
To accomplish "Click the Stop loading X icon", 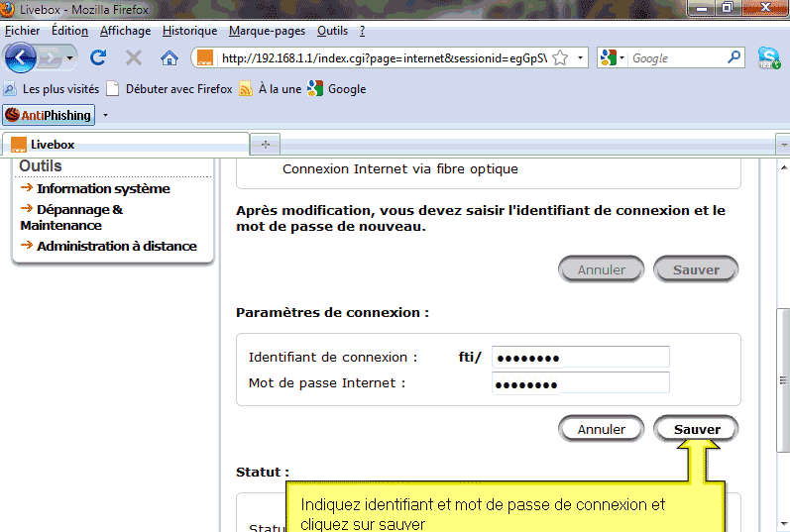I will point(134,58).
